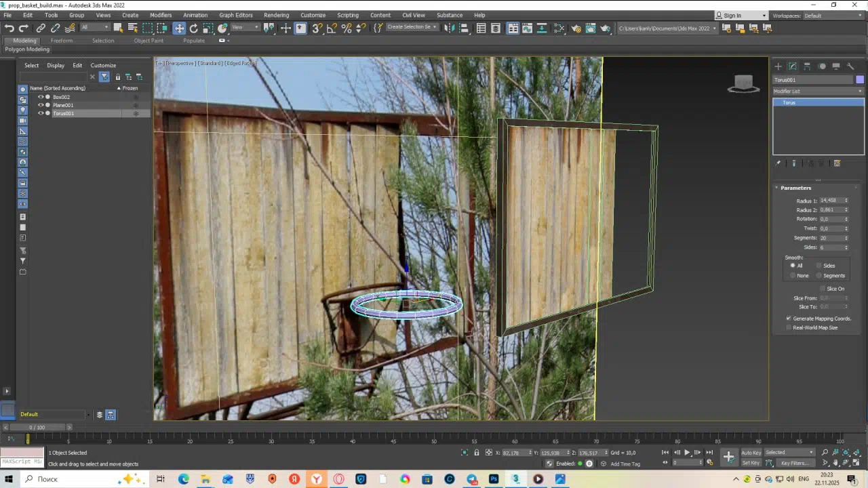
Task: Toggle the Angle Snap icon
Action: coord(332,28)
